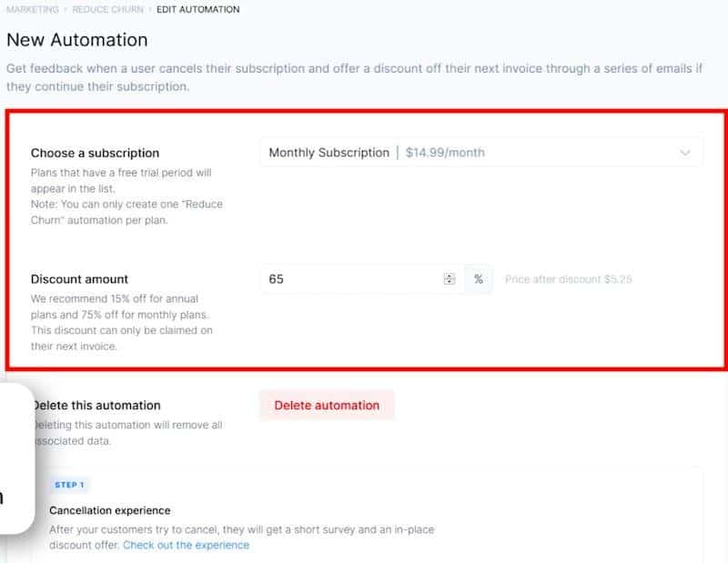The height and width of the screenshot is (563, 728).
Task: Click the percent symbol unit box
Action: pos(479,279)
